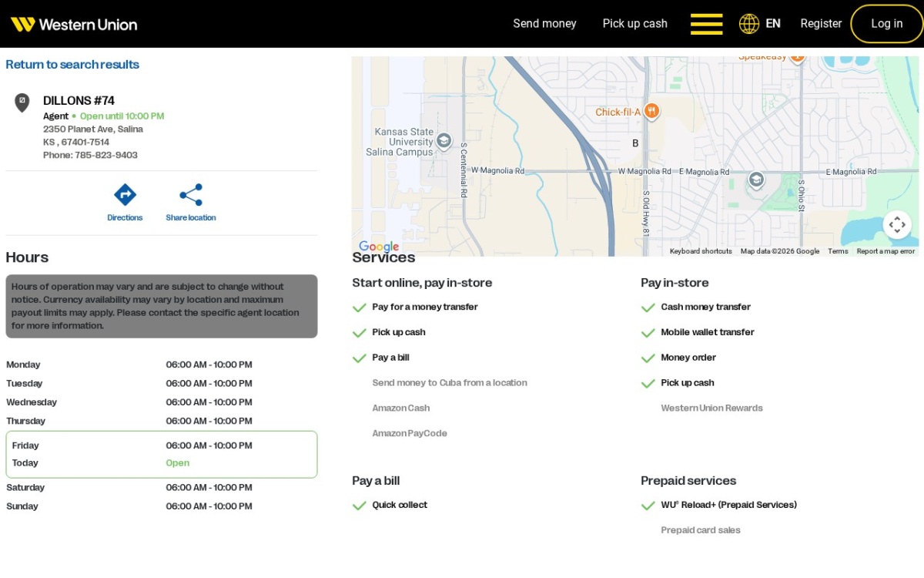Viewport: 924px width, 578px height.
Task: Click the Western Union logo
Action: click(74, 24)
